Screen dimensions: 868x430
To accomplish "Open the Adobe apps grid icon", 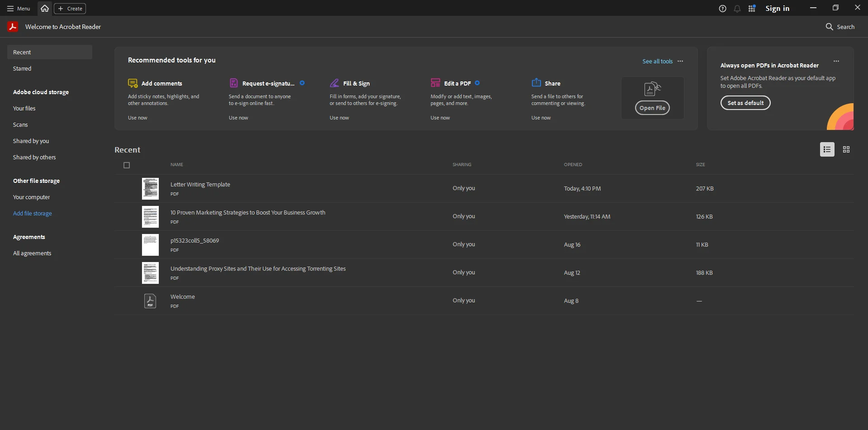I will 752,9.
